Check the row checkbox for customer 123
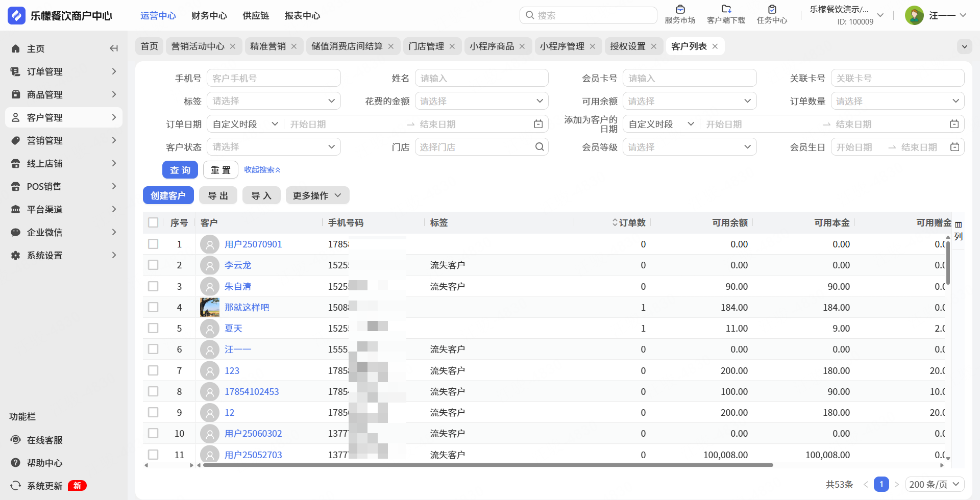 [153, 370]
